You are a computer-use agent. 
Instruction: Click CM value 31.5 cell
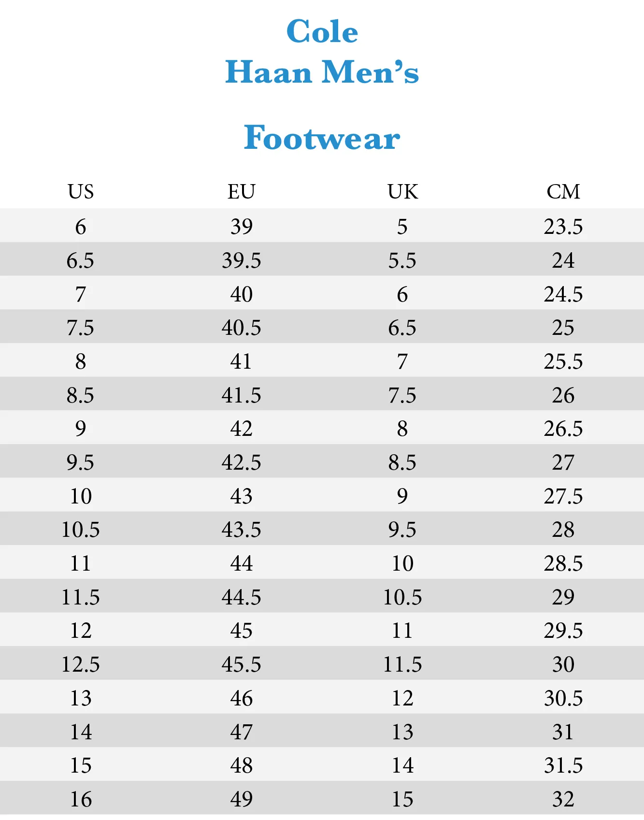tap(563, 765)
